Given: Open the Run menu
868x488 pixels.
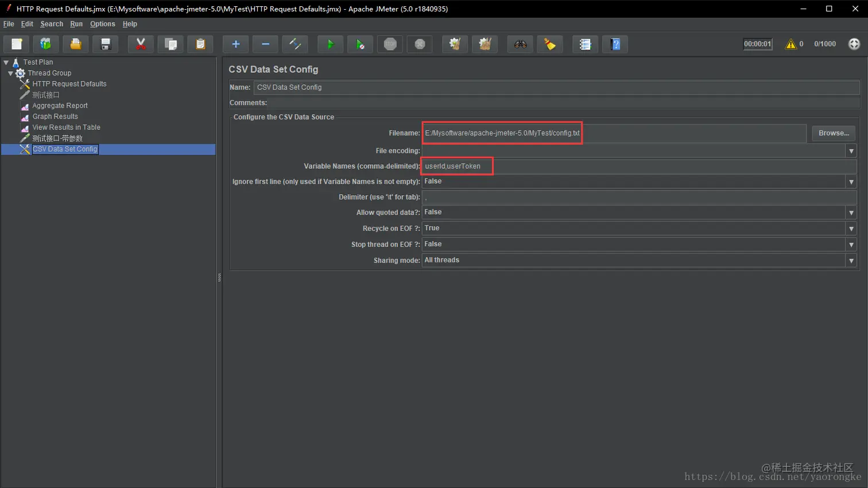Looking at the screenshot, I should point(76,24).
